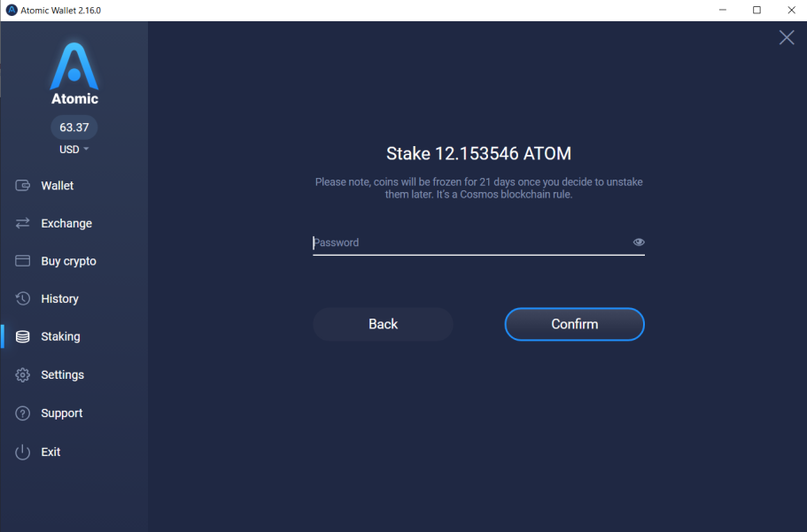Close the Atomic Wallet window
Screen dimensions: 807x532
[x=791, y=11]
